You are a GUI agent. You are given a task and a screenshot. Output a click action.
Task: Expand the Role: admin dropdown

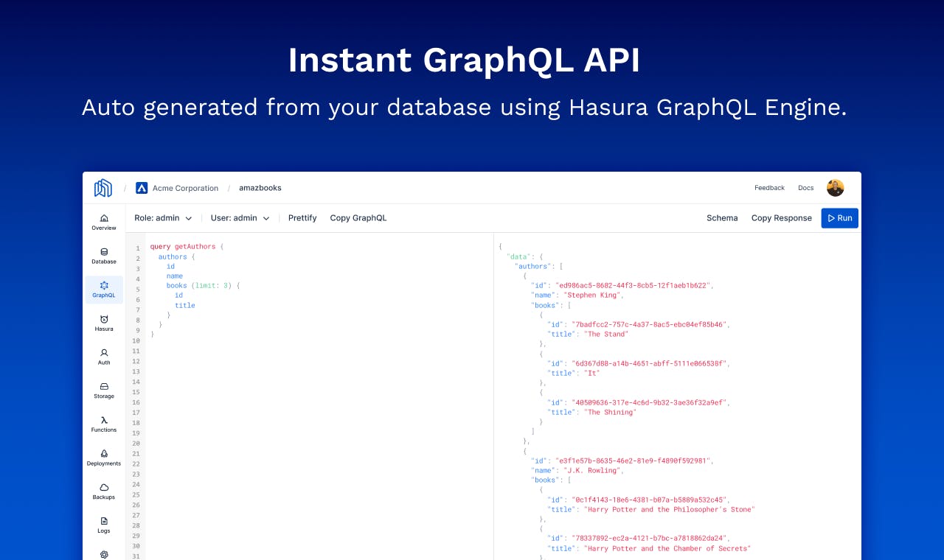[163, 218]
